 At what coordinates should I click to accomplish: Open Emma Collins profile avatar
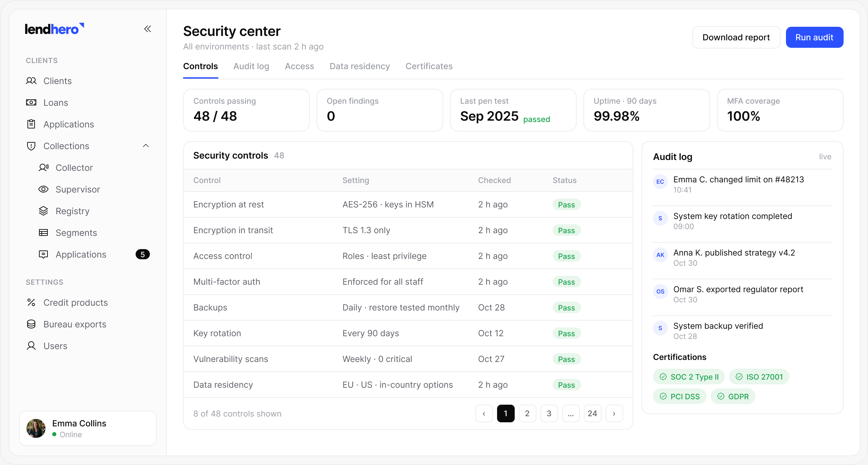pyautogui.click(x=36, y=428)
